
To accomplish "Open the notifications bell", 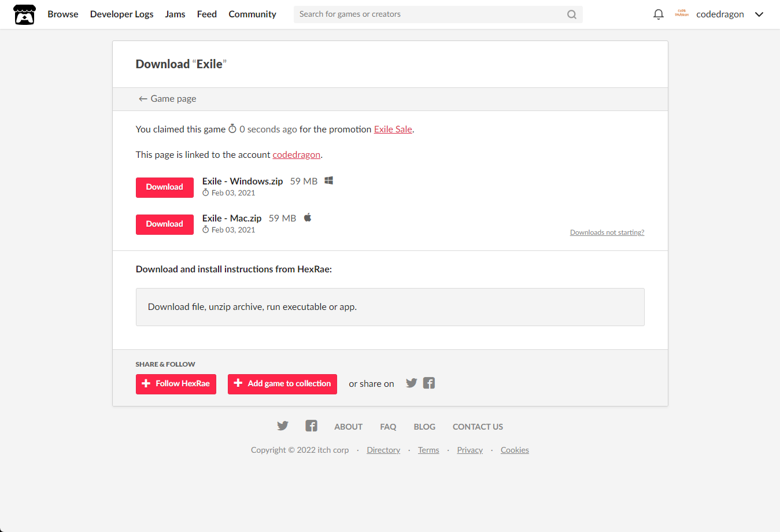I will click(x=658, y=14).
